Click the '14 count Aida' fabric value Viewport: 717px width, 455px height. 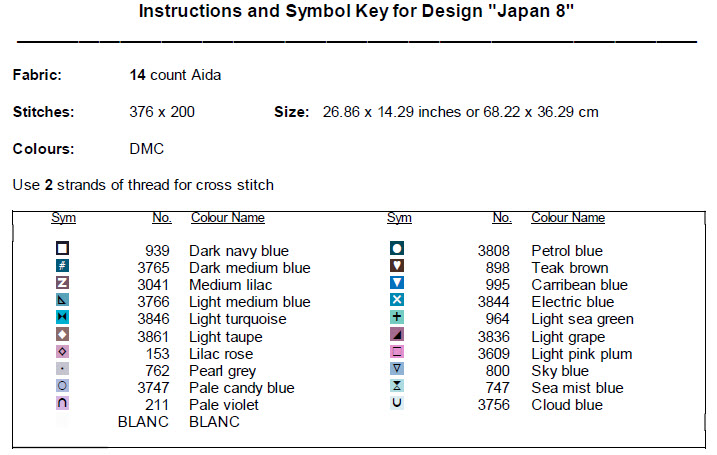tap(176, 75)
